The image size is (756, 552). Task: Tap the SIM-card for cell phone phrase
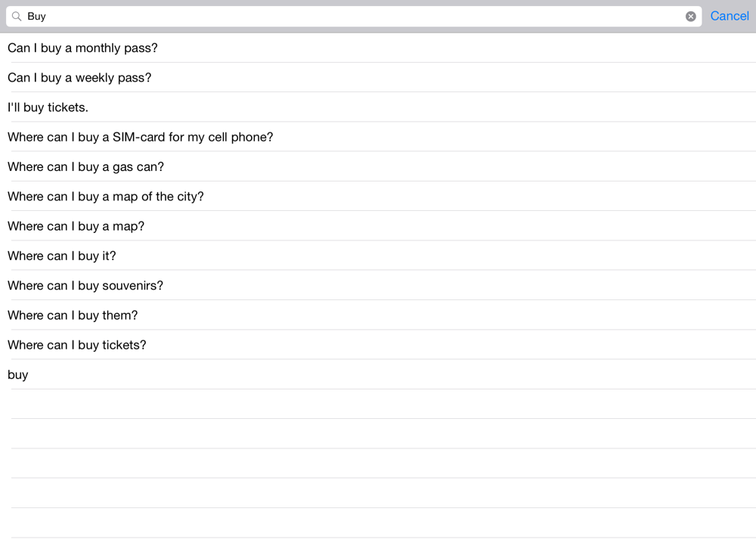pos(140,137)
